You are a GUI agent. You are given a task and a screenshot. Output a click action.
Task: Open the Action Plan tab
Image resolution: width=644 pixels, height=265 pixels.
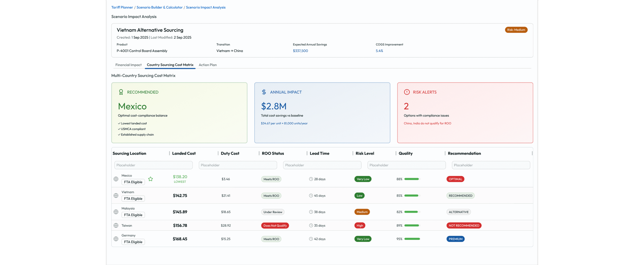(x=208, y=65)
